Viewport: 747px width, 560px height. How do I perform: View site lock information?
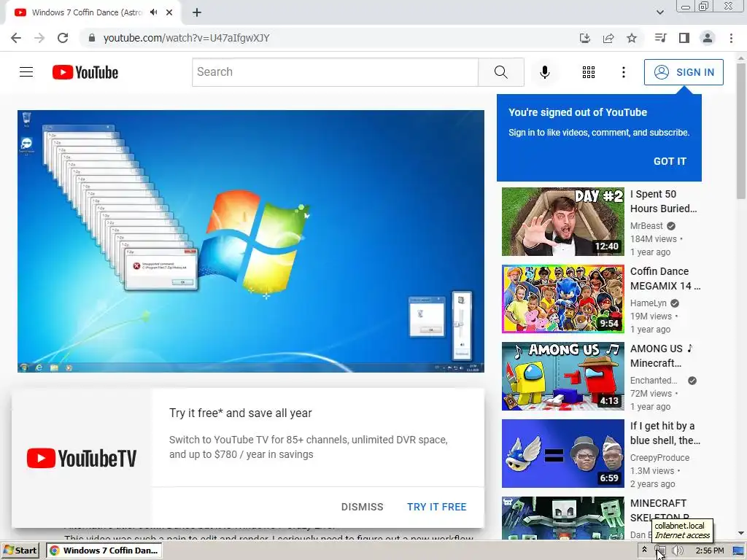92,38
